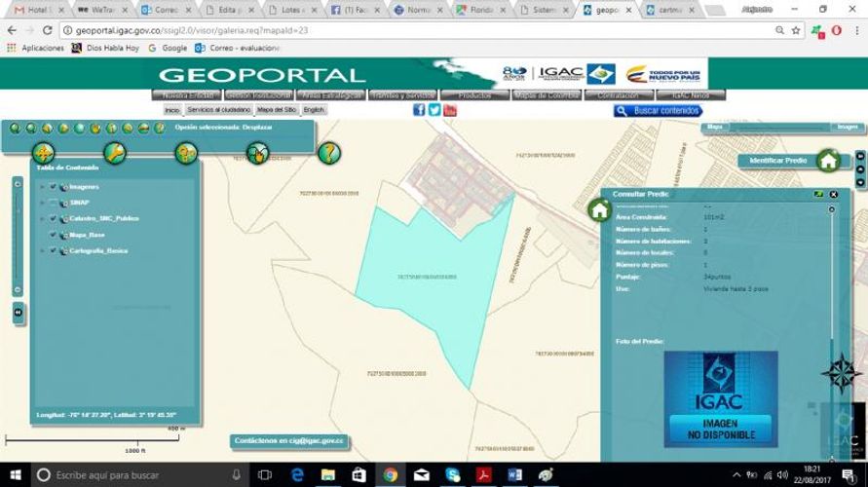Collapse the table of contents panel arrow
This screenshot has width=868, height=487.
tap(18, 313)
